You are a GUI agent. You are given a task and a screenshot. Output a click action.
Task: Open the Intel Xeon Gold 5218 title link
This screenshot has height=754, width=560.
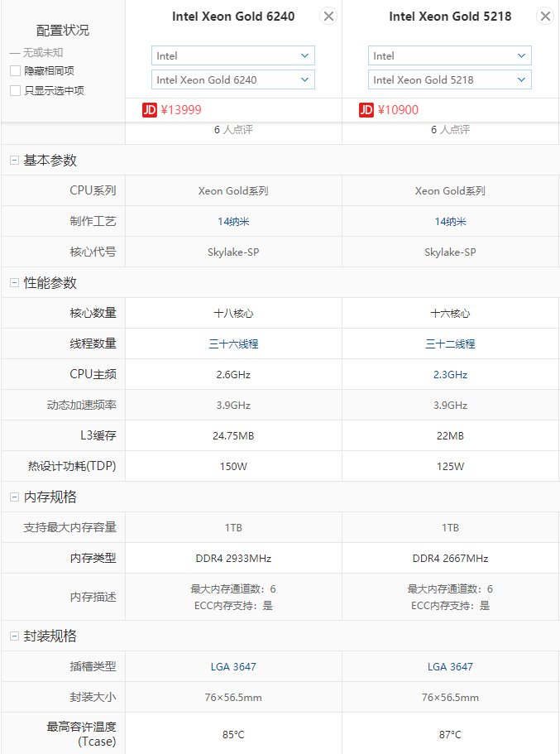pyautogui.click(x=450, y=17)
